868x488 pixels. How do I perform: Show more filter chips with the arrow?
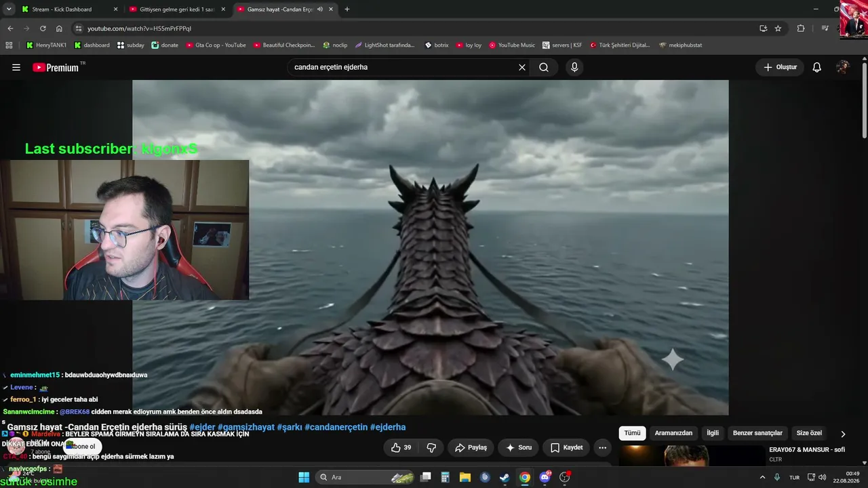pos(843,434)
